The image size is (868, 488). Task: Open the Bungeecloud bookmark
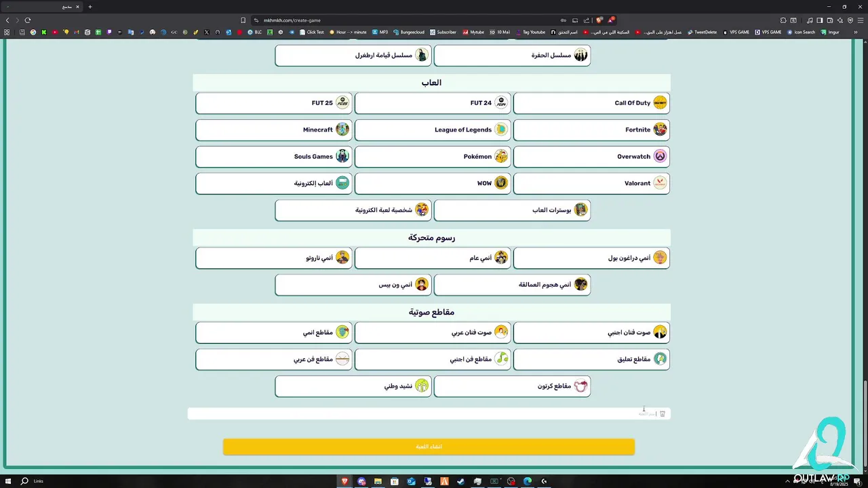tap(408, 32)
